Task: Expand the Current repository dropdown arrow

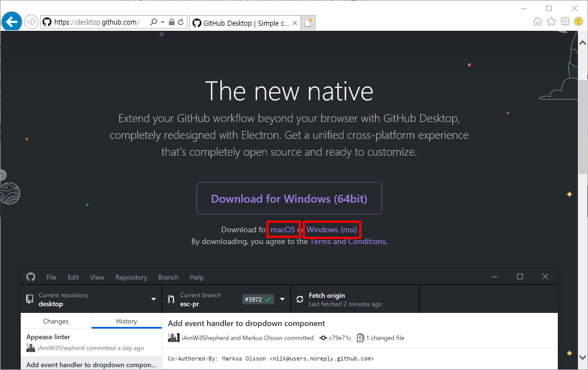Action: click(153, 299)
